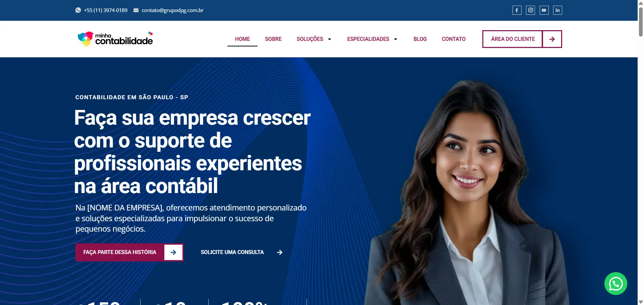Expand the Soluções dropdown arrow

[329, 39]
